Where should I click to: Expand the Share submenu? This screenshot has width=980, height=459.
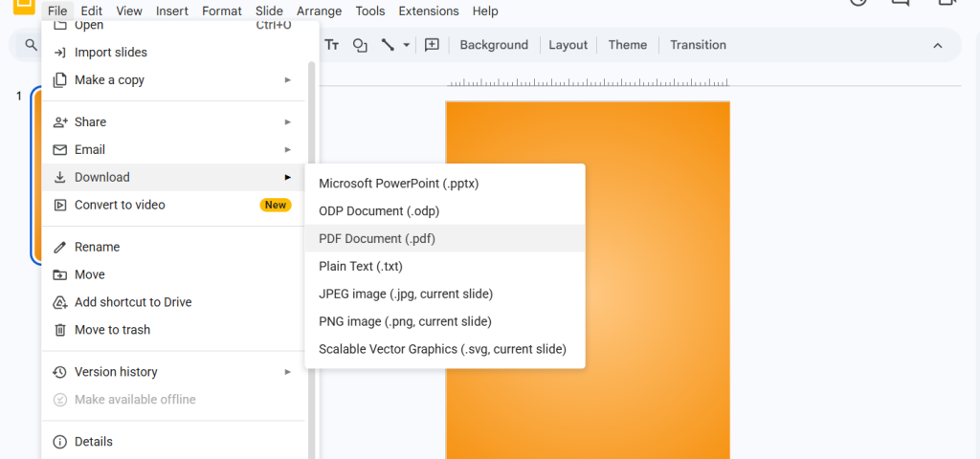(x=287, y=122)
